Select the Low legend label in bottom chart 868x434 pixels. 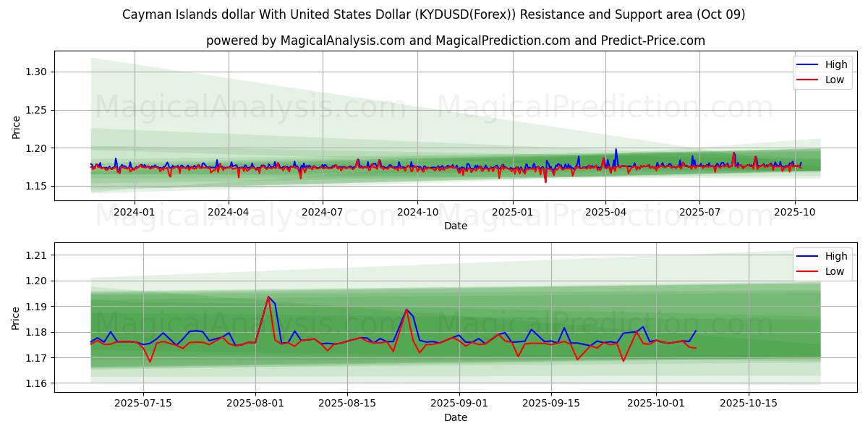tap(834, 271)
